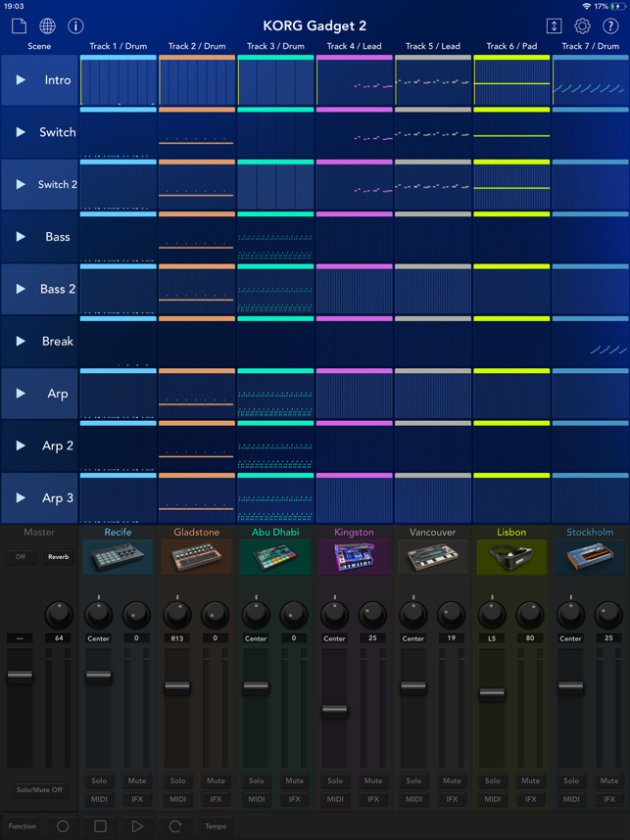Click the Vancouver send value 19
The image size is (630, 840).
tap(452, 638)
